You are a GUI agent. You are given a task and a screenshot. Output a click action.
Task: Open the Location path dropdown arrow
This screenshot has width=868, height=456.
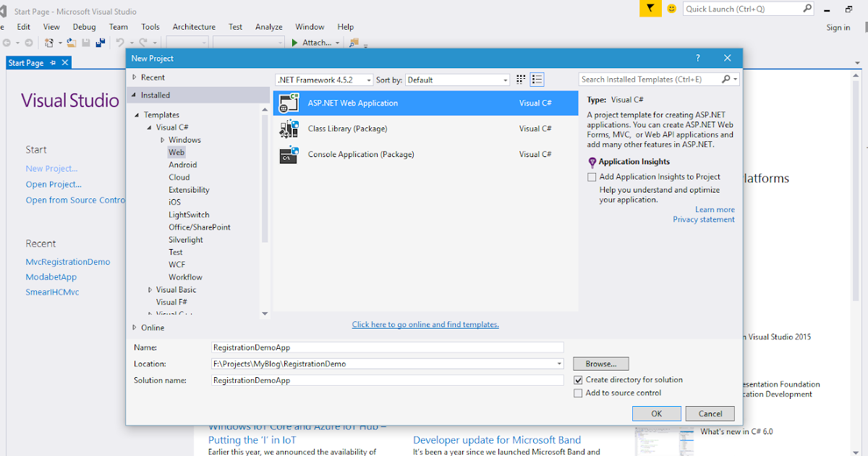[559, 364]
